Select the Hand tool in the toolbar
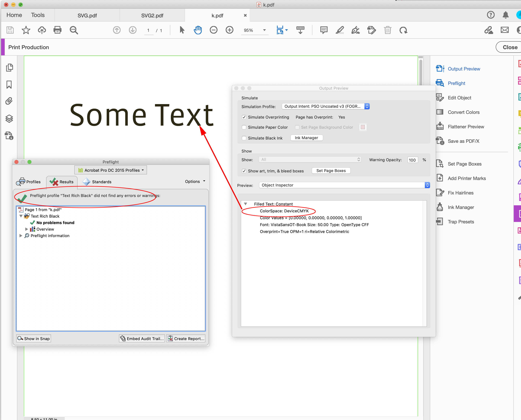Viewport: 521px width, 420px height. [x=198, y=30]
